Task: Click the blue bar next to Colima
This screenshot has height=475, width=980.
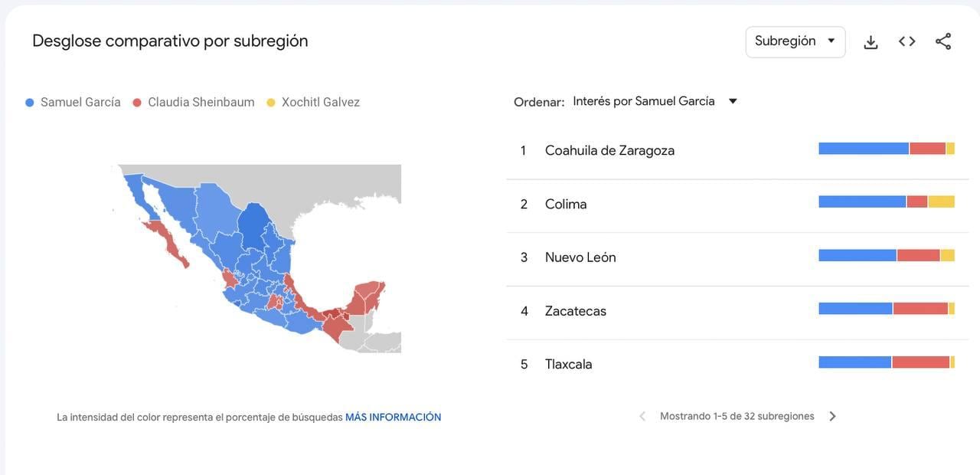Action: pyautogui.click(x=861, y=201)
